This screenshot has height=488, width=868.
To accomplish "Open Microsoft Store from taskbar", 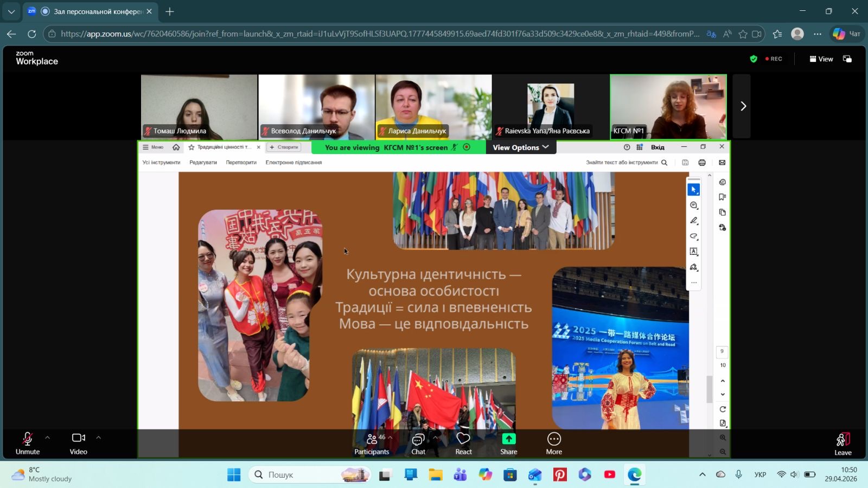I will point(510,475).
